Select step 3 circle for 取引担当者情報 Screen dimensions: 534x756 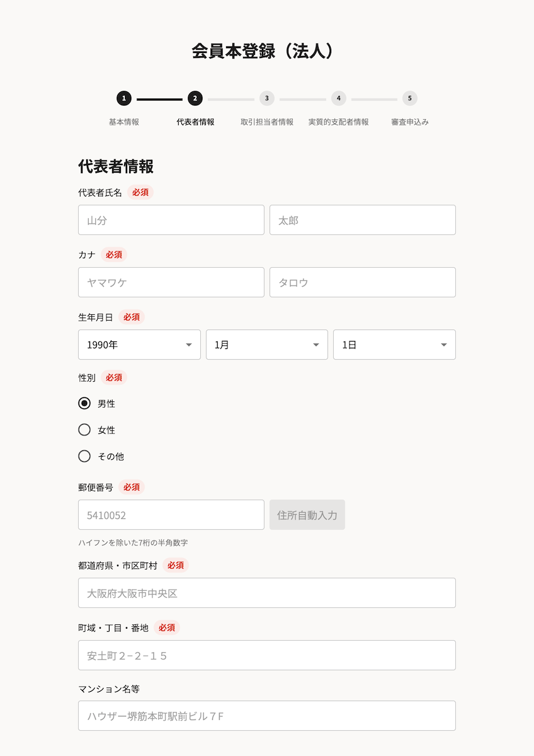click(266, 98)
